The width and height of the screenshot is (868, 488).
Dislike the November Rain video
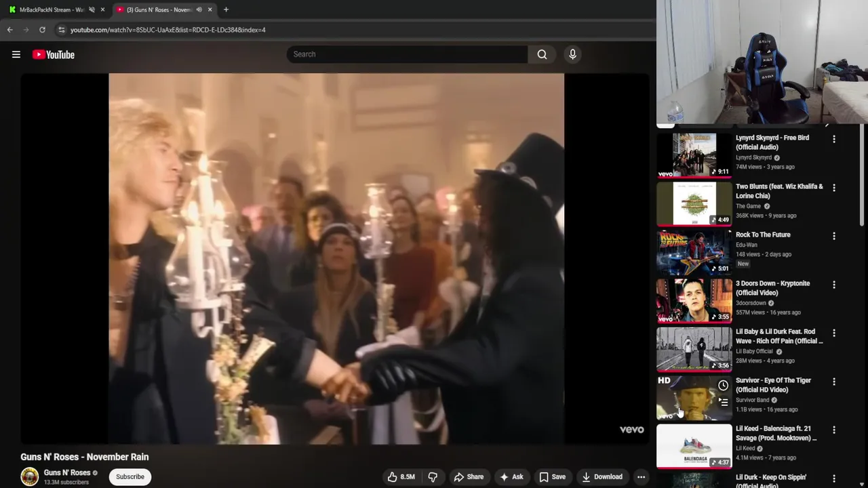pyautogui.click(x=433, y=477)
